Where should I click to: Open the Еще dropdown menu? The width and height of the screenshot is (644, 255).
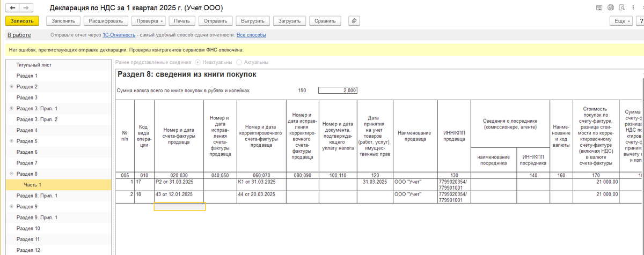coord(621,21)
